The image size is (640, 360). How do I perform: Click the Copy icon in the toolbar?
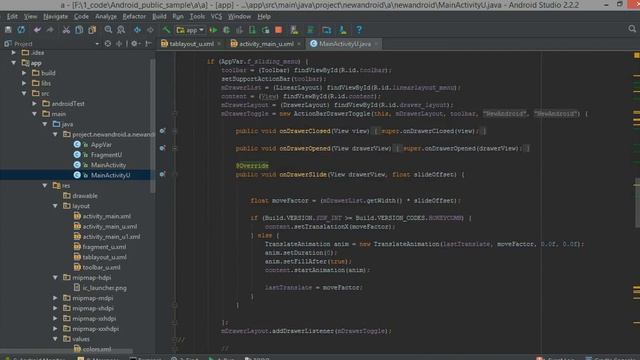tap(79, 30)
